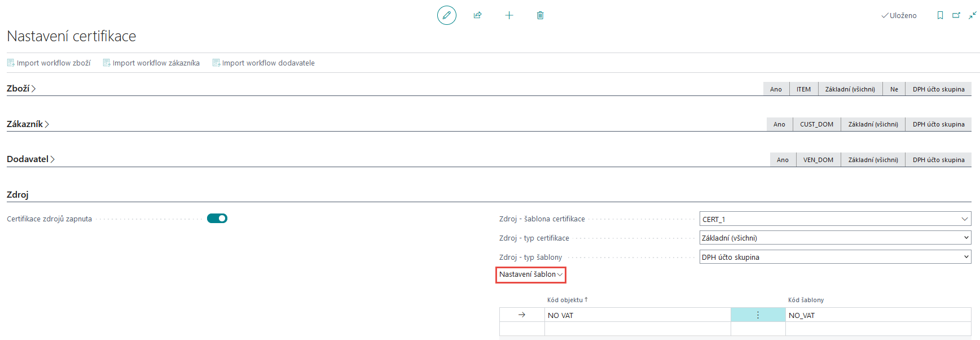The height and width of the screenshot is (340, 980).
Task: Expand the Zákazník section
Action: [x=28, y=124]
